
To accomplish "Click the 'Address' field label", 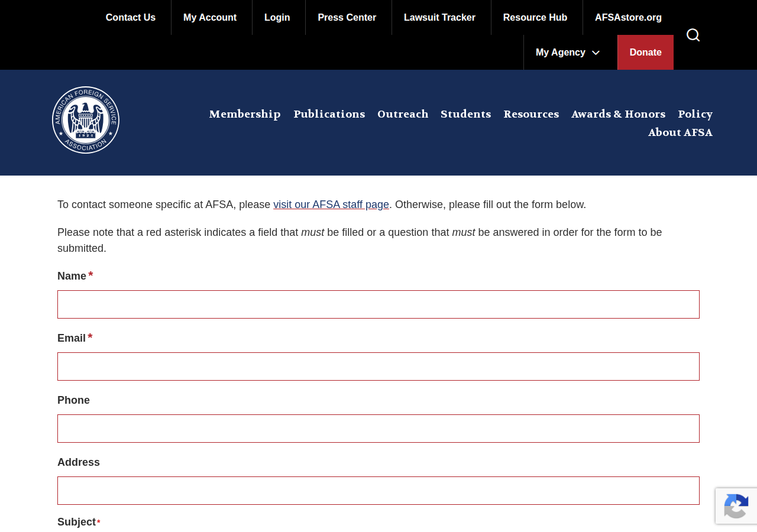I will pos(79,462).
